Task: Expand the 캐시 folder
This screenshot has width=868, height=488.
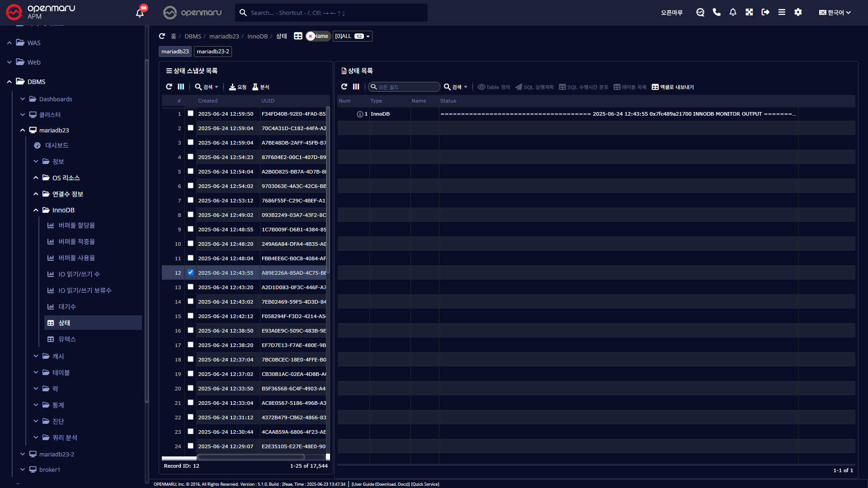Action: click(36, 357)
